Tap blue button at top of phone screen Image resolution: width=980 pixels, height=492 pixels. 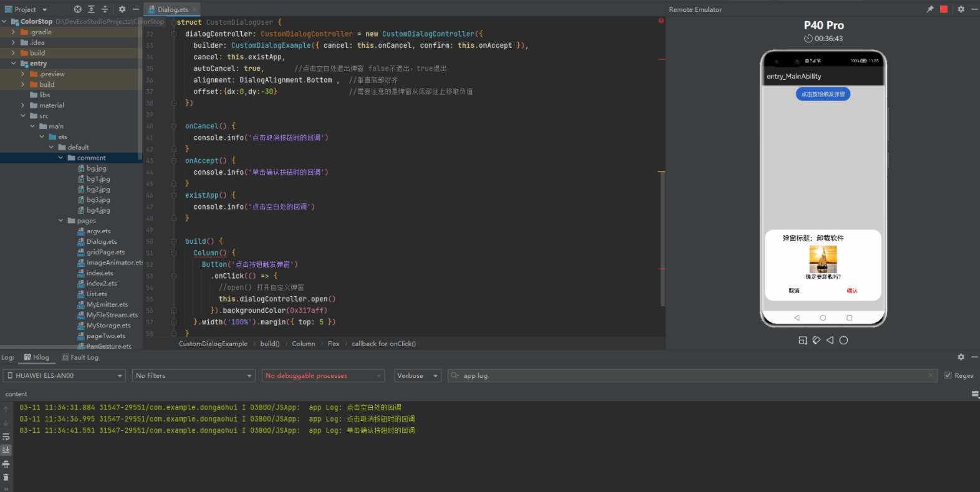(823, 94)
